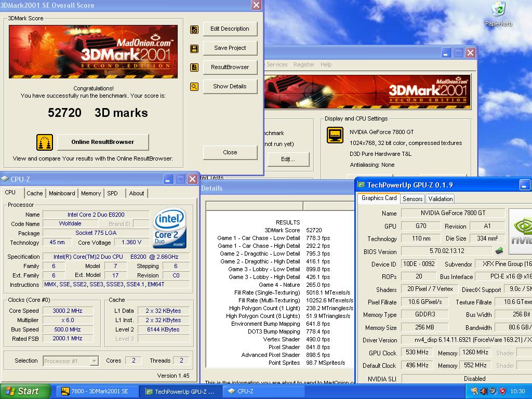Image resolution: width=532 pixels, height=399 pixels.
Task: Minimize the GPU-Z window
Action: tap(525, 185)
